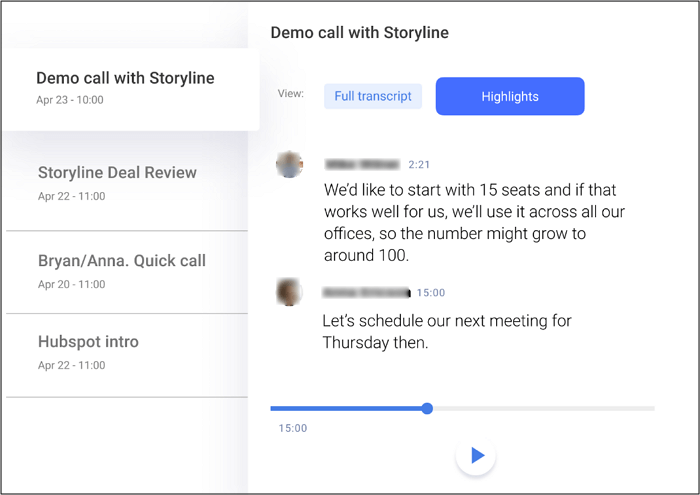Click the Apr 20 - 11:00 date in sidebar

pos(71,285)
